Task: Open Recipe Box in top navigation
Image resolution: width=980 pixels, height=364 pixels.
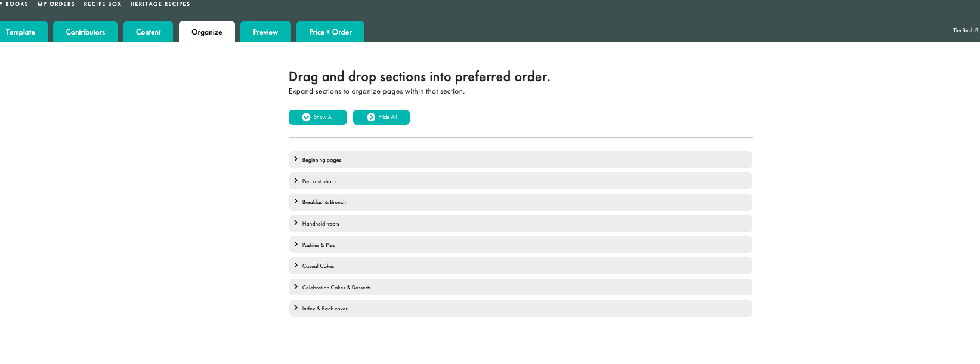Action: tap(103, 4)
